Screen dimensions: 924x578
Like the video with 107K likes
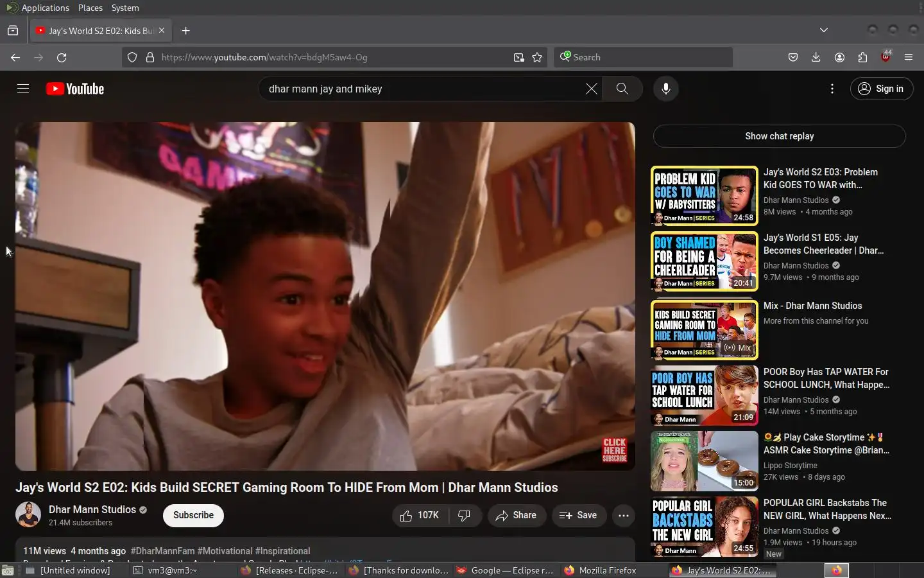tap(420, 516)
